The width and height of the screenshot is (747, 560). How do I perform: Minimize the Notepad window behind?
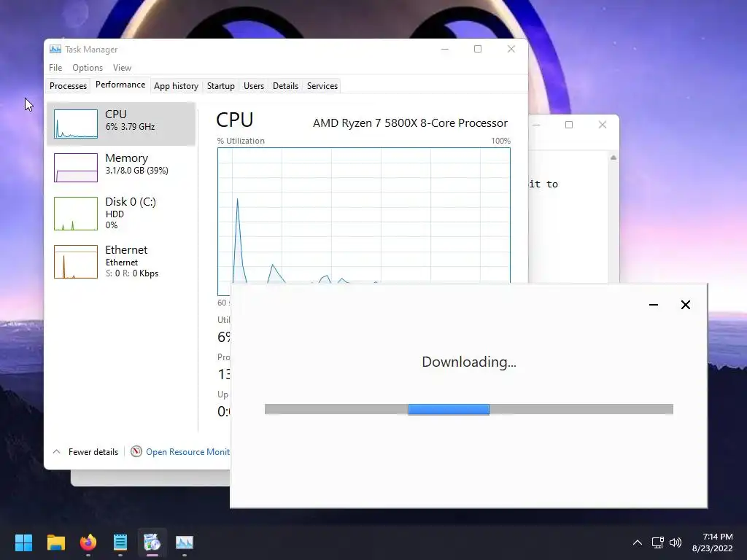point(536,125)
